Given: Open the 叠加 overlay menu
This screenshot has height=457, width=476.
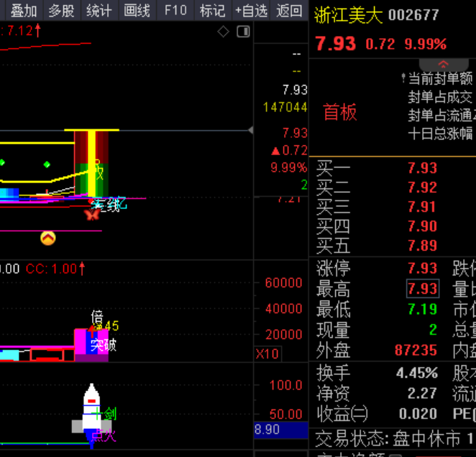Looking at the screenshot, I should tap(24, 11).
